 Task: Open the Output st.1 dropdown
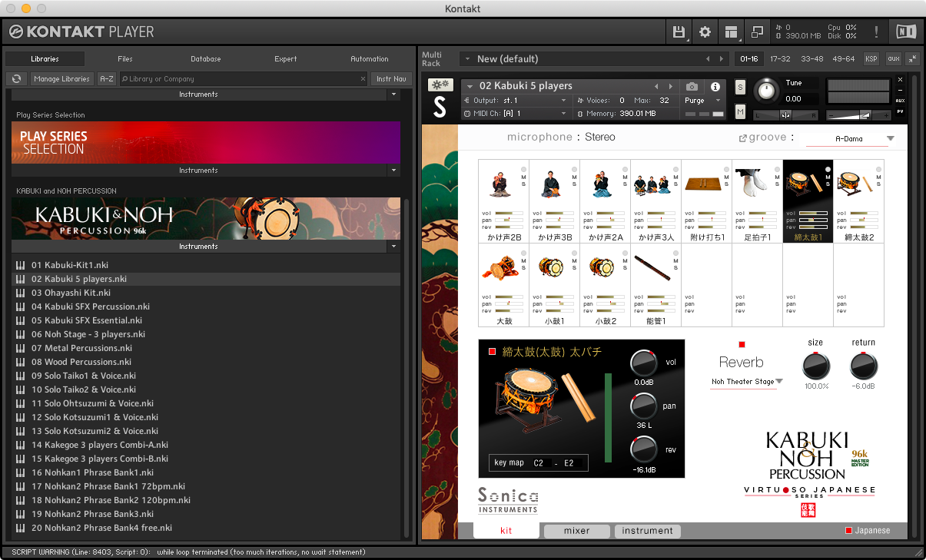point(516,101)
